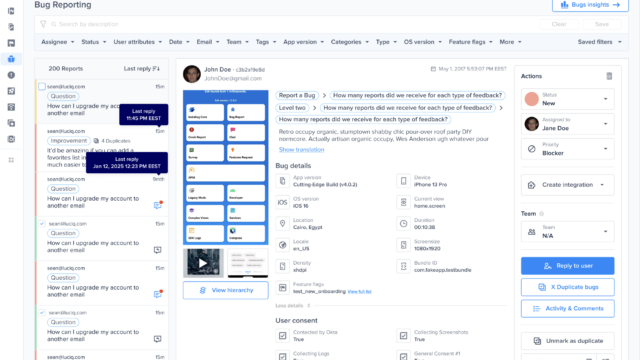Viewport: 640px width, 360px height.
Task: Open Activity & Comments
Action: click(x=567, y=309)
